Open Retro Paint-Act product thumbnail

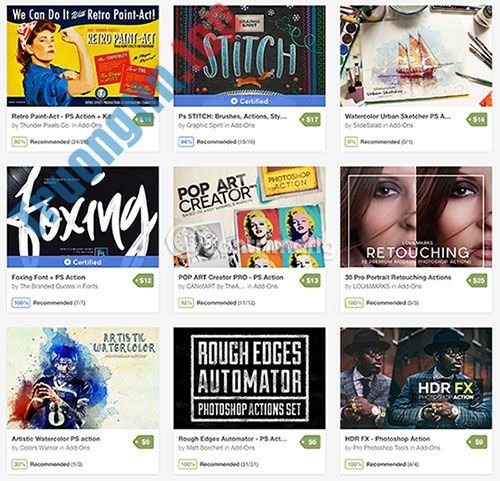(83, 56)
